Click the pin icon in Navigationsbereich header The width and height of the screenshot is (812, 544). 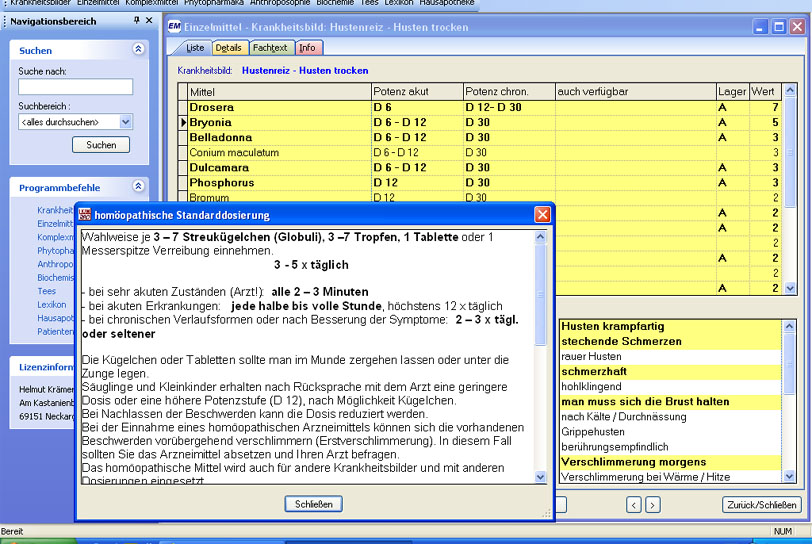coord(137,20)
